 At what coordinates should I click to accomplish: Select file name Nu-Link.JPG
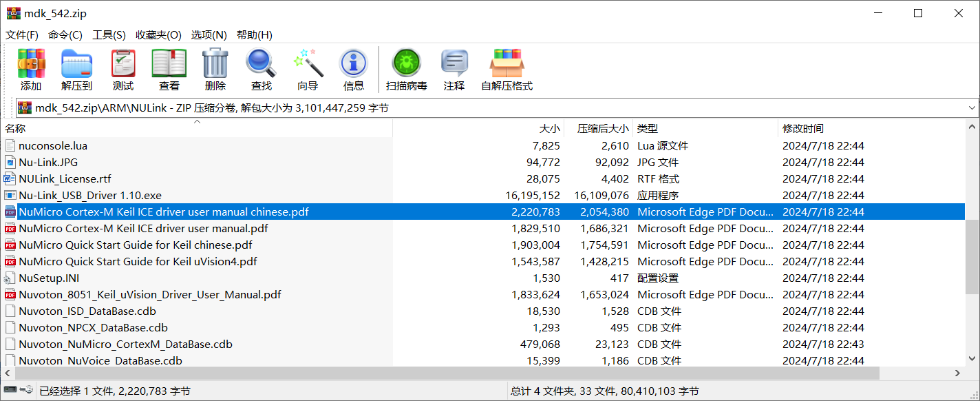(x=48, y=162)
